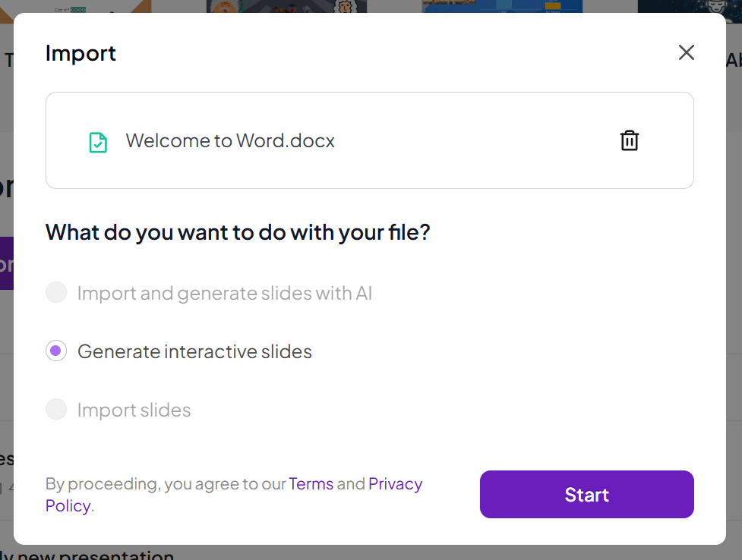Screen dimensions: 742x560
Task: Delete the uploaded file with trash icon
Action: tap(629, 140)
